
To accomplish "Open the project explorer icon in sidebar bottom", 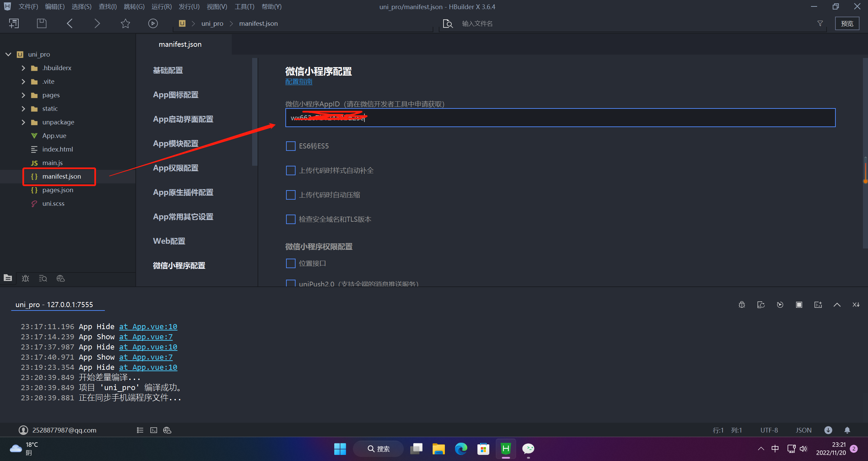I will pos(8,278).
